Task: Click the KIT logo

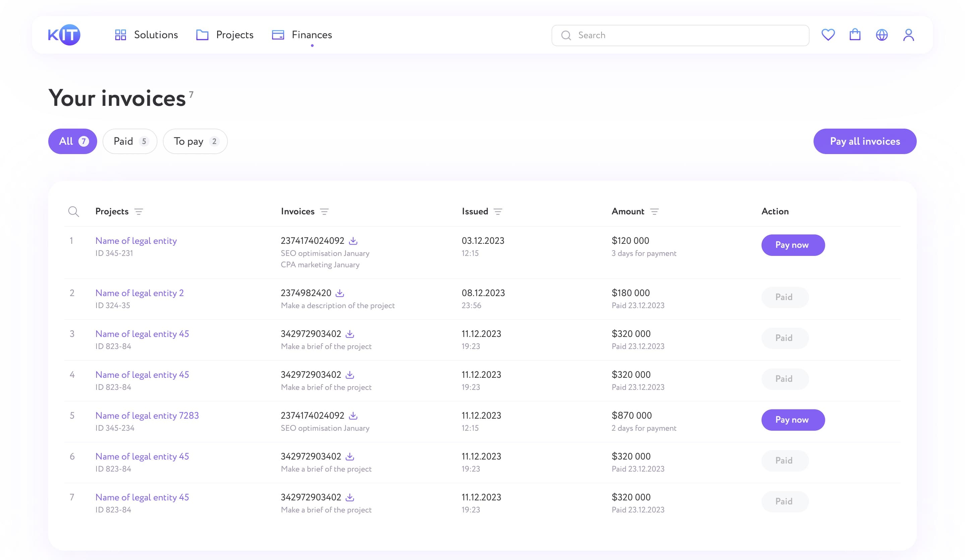Action: (x=64, y=35)
